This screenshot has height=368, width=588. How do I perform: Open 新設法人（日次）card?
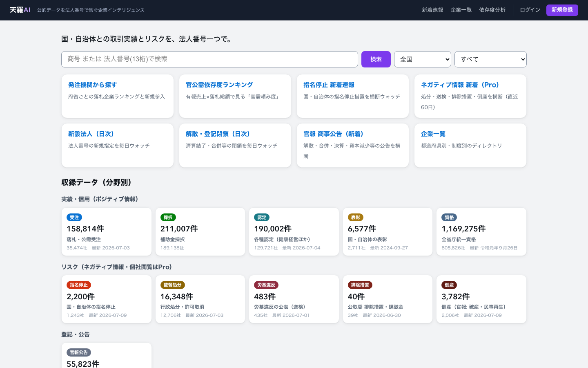pos(118,145)
